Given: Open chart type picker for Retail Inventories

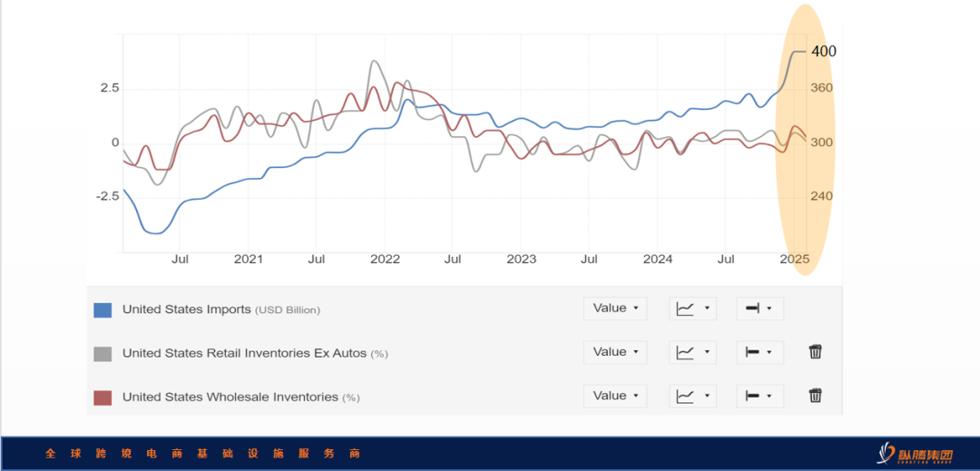Looking at the screenshot, I should (692, 352).
